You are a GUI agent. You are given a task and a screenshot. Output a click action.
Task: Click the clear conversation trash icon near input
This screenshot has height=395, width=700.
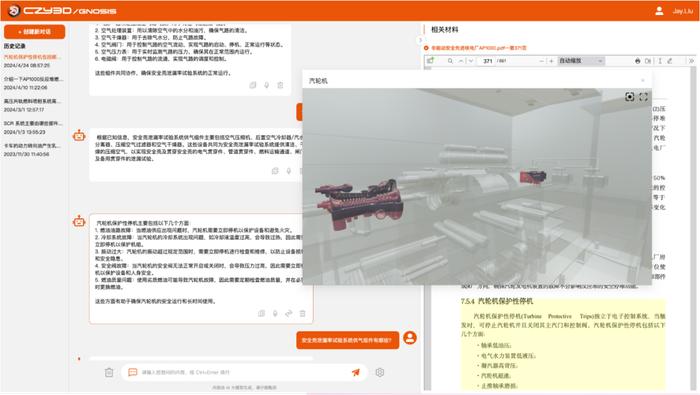tap(109, 372)
